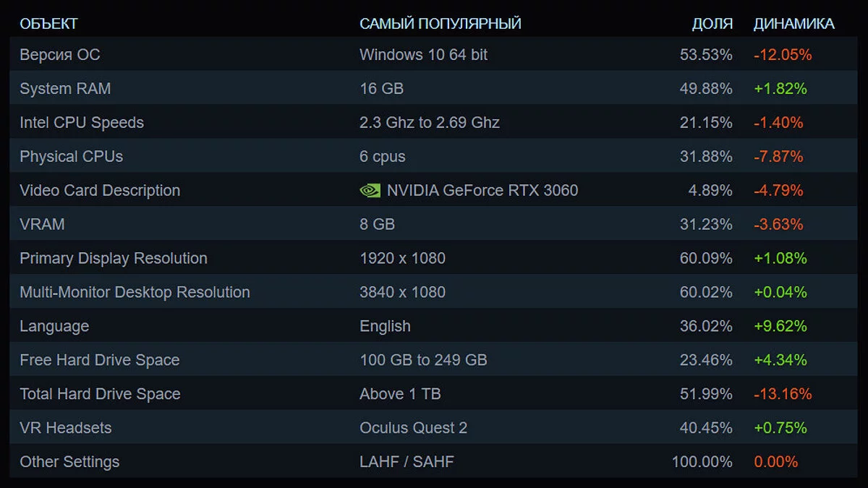The width and height of the screenshot is (868, 488).
Task: Open Primary Display Resolution details
Action: [114, 259]
